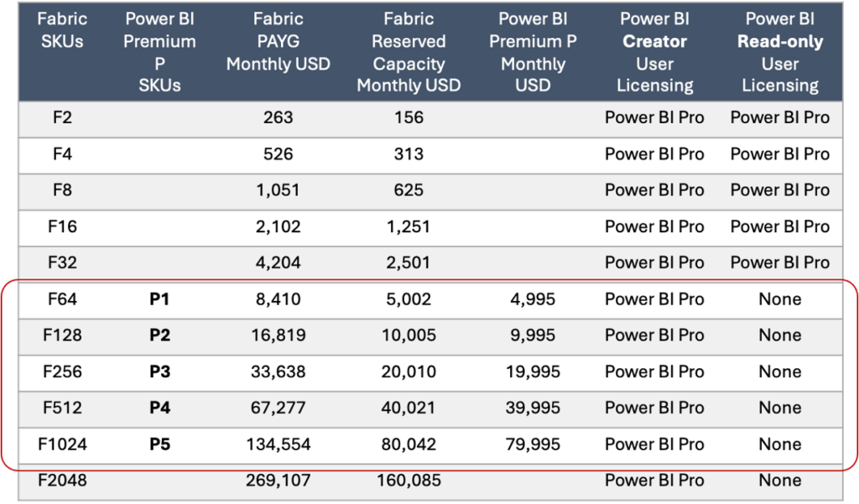Click the None read-only licensing cell for F64
Image resolution: width=859 pixels, height=504 pixels.
779,299
